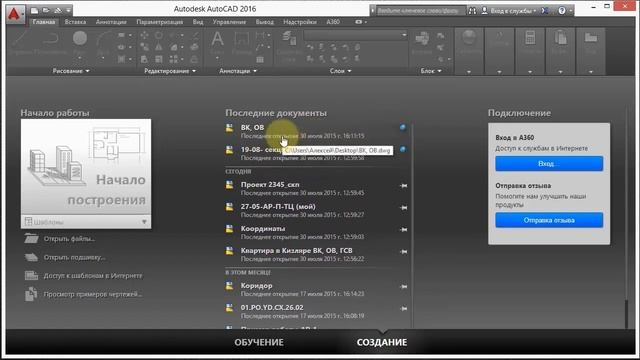Pin the 01.PO.YD.CX.26.02 document
Image resolution: width=640 pixels, height=360 pixels.
pos(404,309)
